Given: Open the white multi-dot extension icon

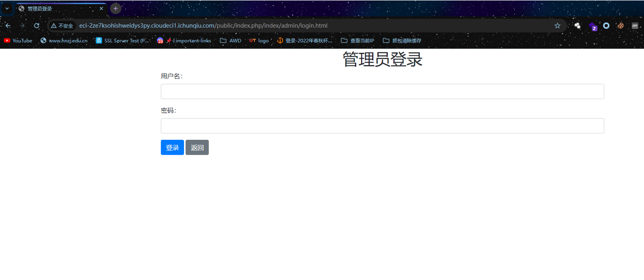Looking at the screenshot, I should coord(577,25).
